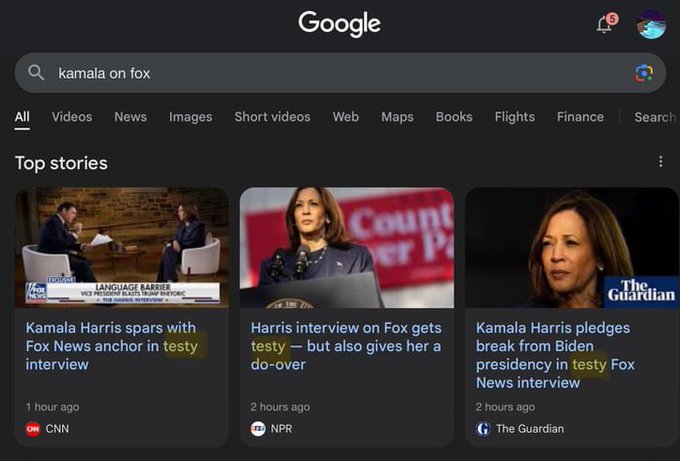Open the Images tab
This screenshot has height=461, width=680.
pos(190,117)
